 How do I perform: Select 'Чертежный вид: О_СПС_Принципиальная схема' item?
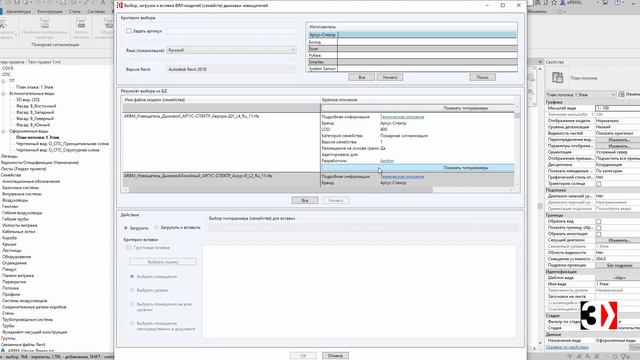tap(62, 144)
